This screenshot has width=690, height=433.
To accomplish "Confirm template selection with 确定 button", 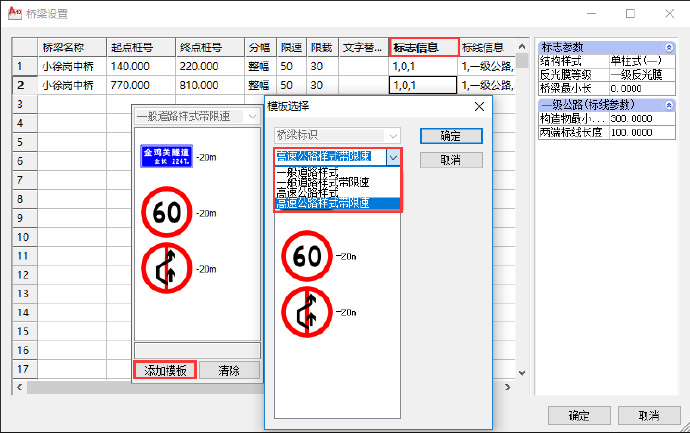I will [451, 135].
